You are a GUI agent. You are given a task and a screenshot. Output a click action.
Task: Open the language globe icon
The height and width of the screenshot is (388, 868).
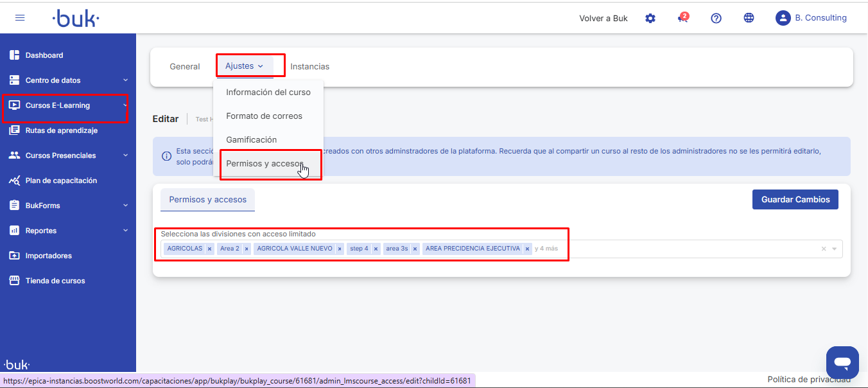click(x=749, y=18)
